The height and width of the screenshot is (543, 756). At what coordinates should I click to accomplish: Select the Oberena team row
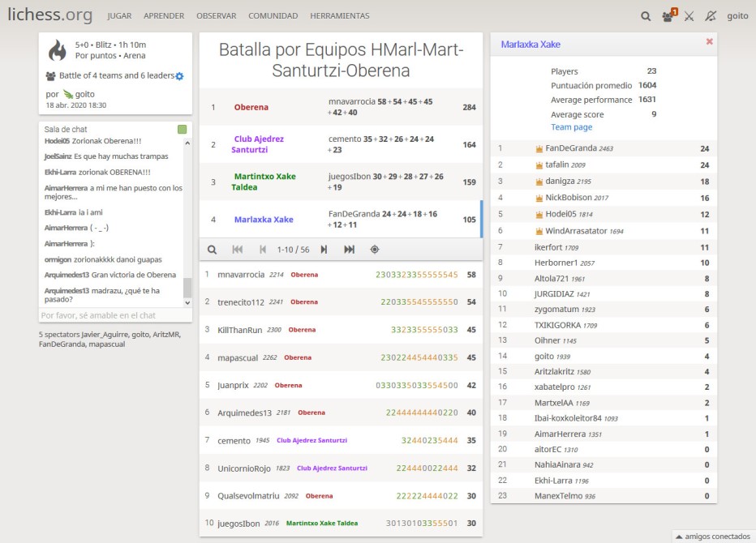(x=341, y=107)
